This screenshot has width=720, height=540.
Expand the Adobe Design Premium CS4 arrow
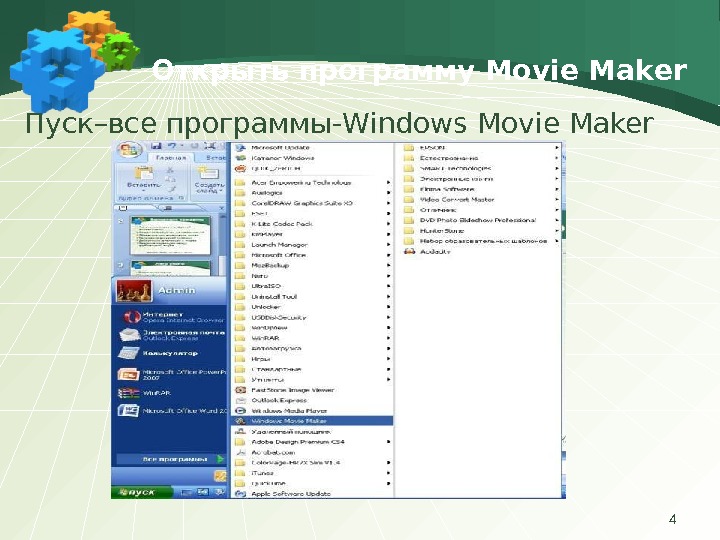[x=388, y=442]
